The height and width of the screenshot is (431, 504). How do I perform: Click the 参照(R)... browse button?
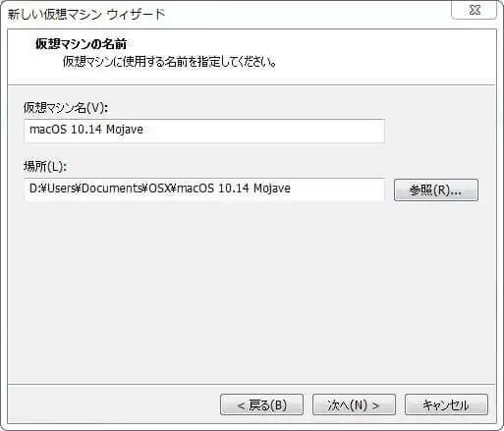tap(436, 190)
